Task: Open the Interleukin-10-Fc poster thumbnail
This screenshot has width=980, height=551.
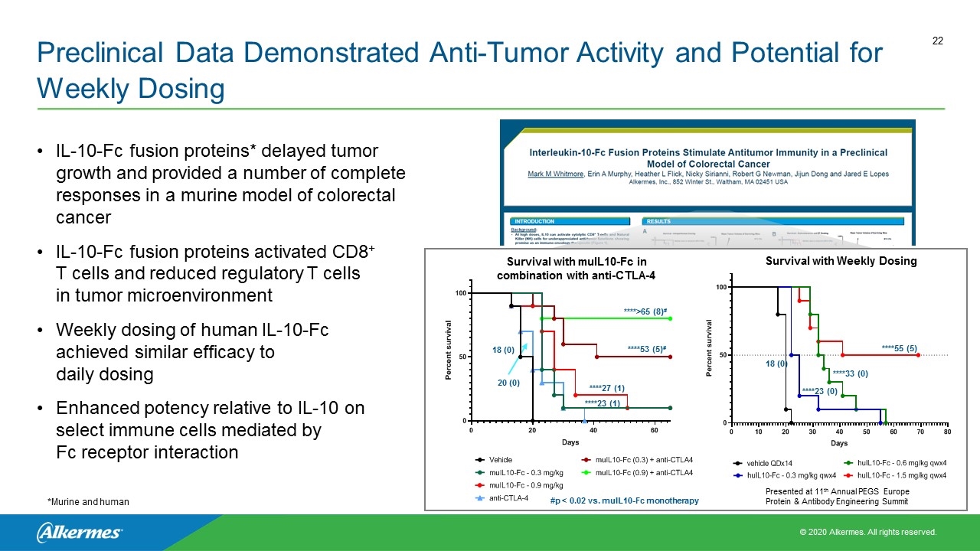Action: click(x=708, y=183)
